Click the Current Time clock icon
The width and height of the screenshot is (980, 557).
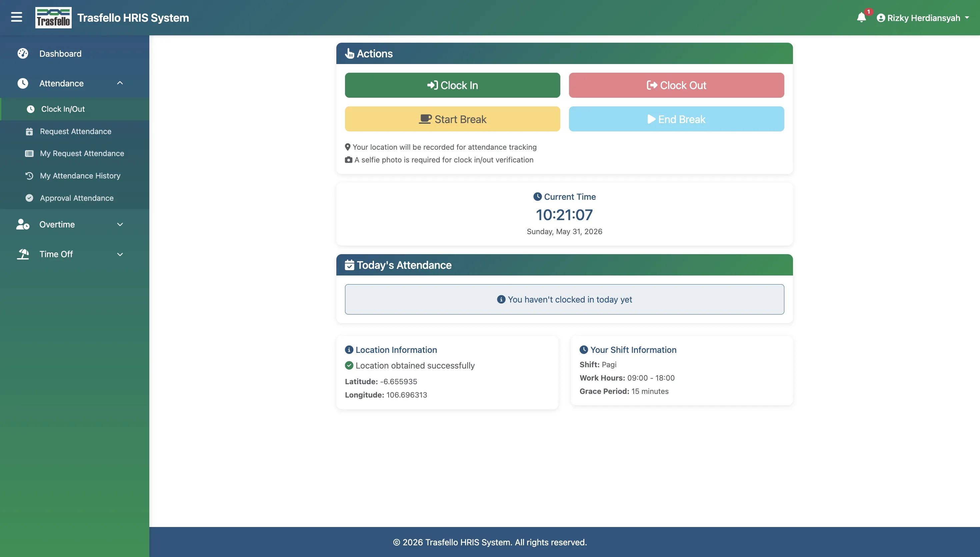(x=537, y=197)
